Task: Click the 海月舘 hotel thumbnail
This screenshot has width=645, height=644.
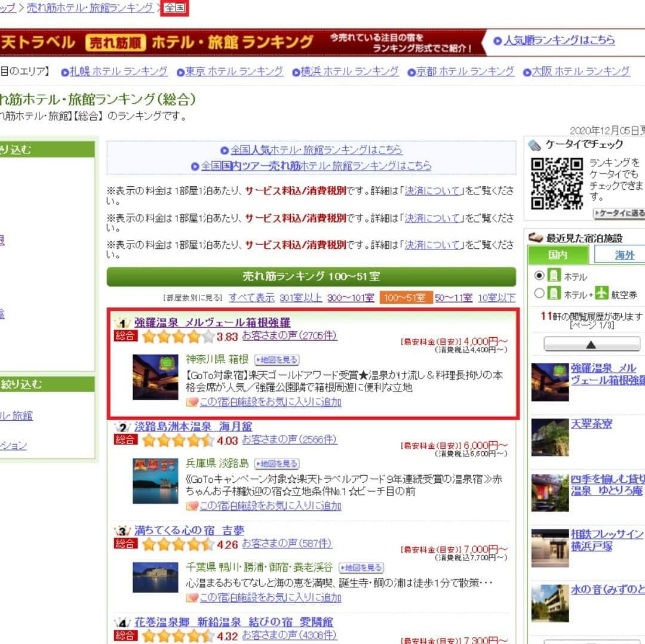Action: (x=155, y=481)
